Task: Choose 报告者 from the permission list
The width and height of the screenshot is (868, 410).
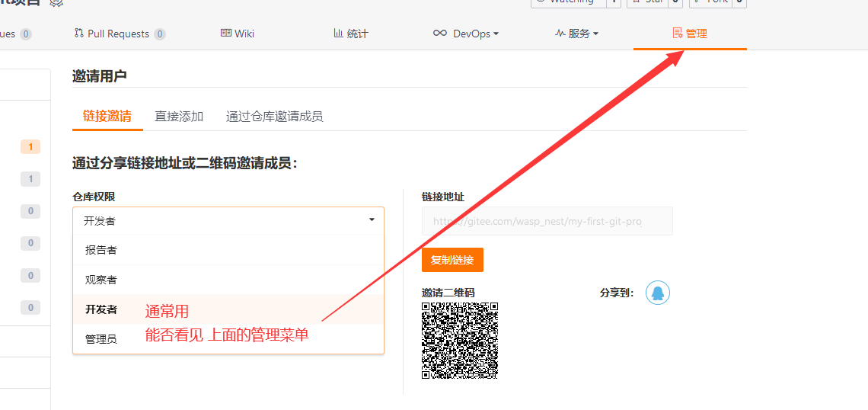Action: (x=101, y=250)
